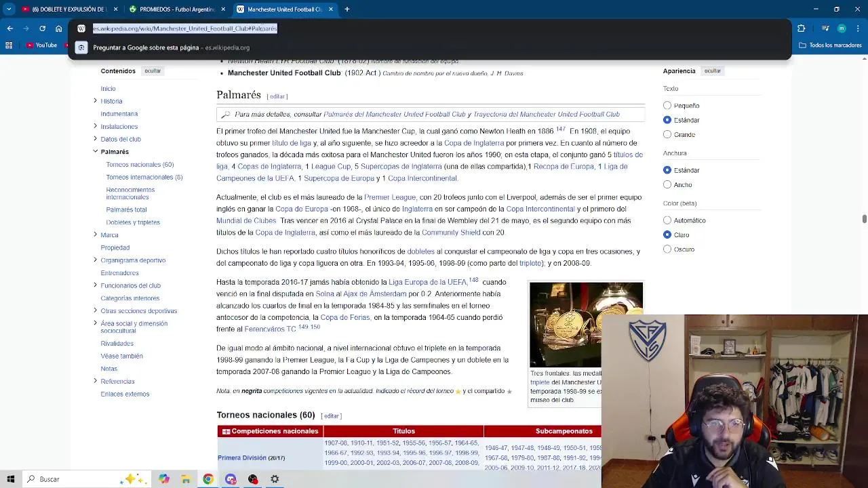The image size is (868, 488).
Task: Click the browser back arrow
Action: click(x=9, y=28)
